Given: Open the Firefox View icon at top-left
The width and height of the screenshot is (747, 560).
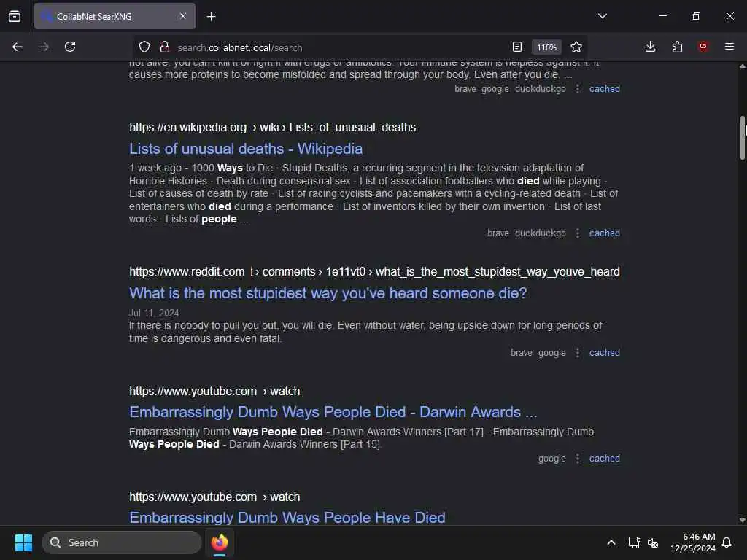Looking at the screenshot, I should (x=15, y=16).
